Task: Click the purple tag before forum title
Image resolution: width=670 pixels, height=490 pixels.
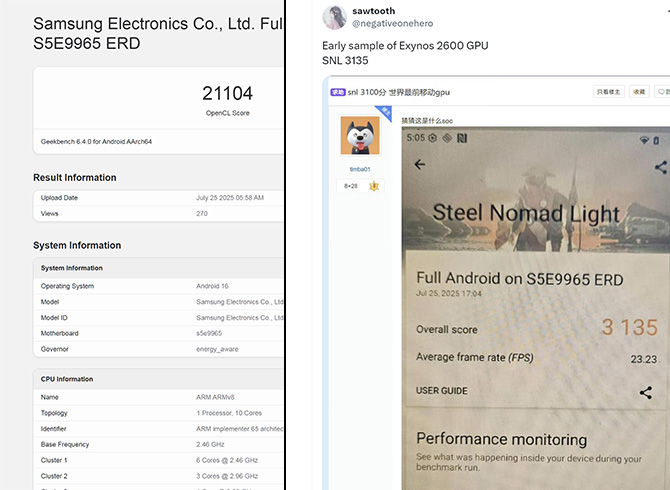Action: 338,92
